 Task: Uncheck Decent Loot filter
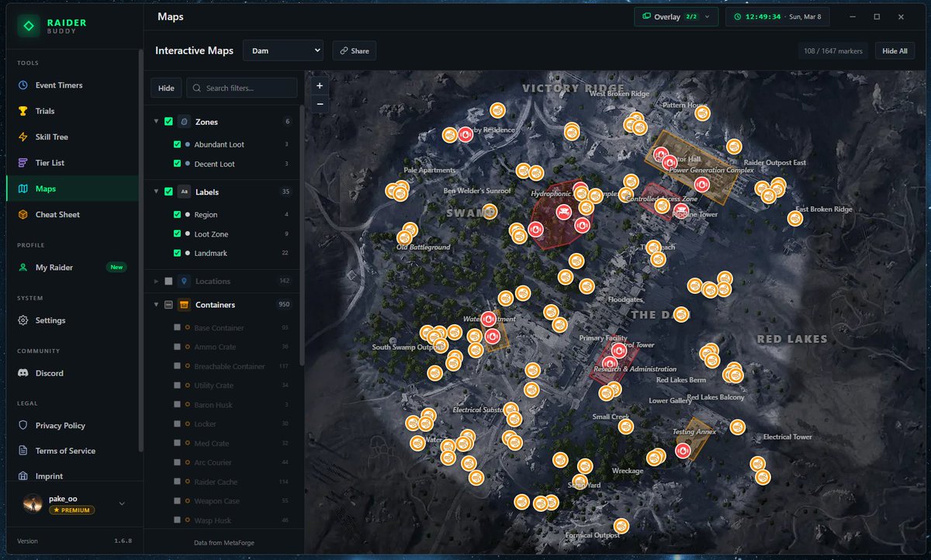click(178, 164)
